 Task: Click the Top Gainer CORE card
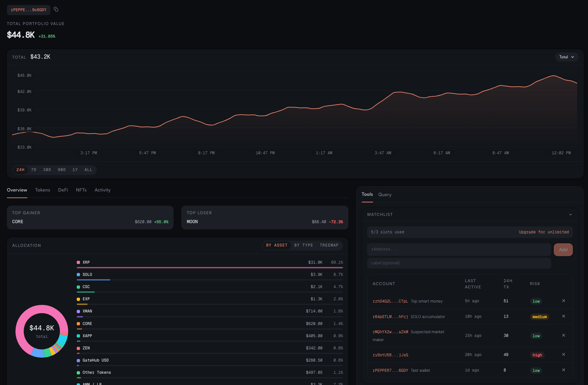[90, 218]
